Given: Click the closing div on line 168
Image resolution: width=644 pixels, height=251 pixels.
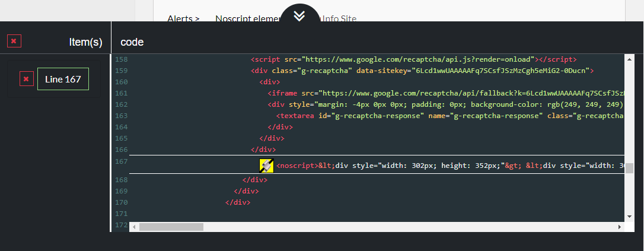Looking at the screenshot, I should pyautogui.click(x=255, y=180).
